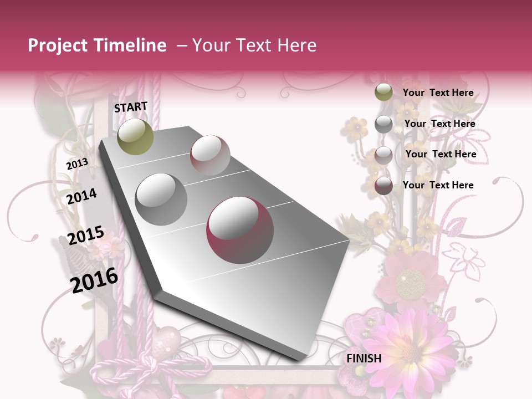Select the green legend sphere at top right
Viewport: 532px width, 399px height.
(x=383, y=93)
